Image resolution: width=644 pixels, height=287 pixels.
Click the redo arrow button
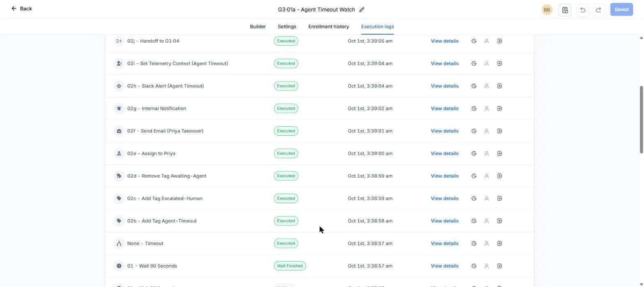point(598,9)
